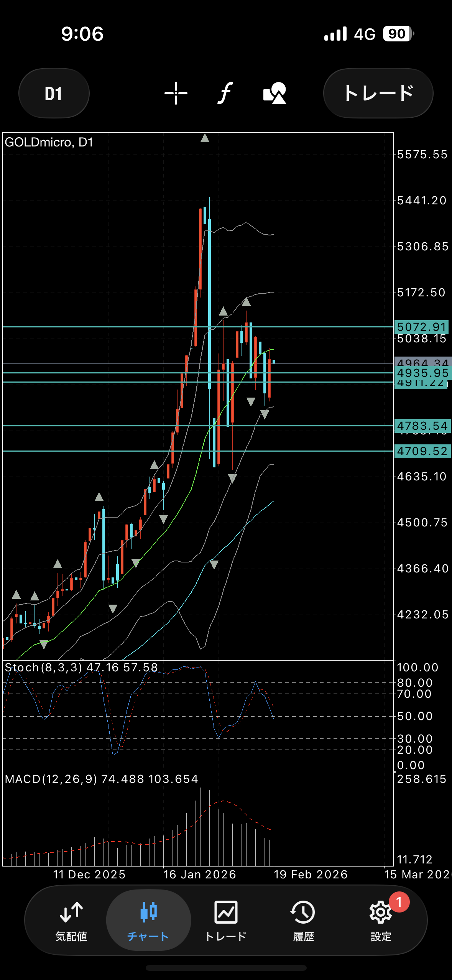
Task: Tap the 19 Feb 2026 date label
Action: click(311, 875)
